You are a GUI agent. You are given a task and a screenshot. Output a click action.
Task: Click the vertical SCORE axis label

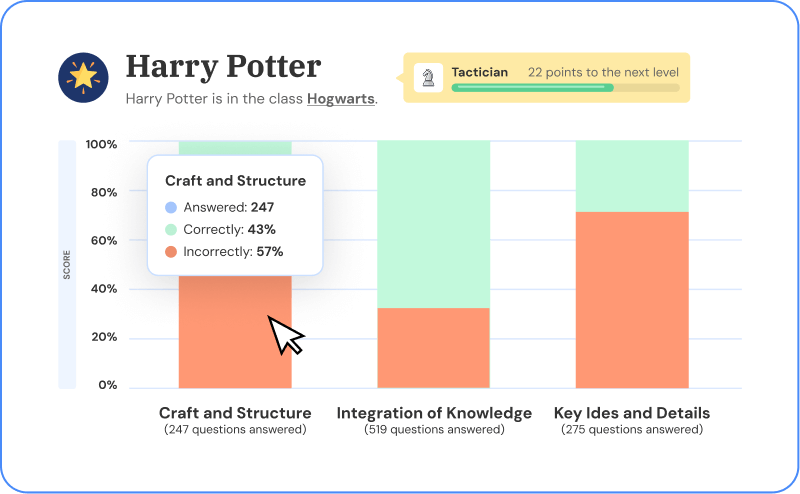67,264
